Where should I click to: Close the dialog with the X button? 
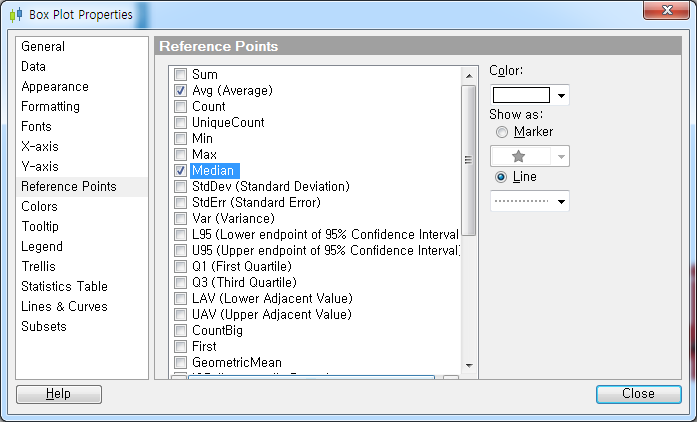click(666, 10)
